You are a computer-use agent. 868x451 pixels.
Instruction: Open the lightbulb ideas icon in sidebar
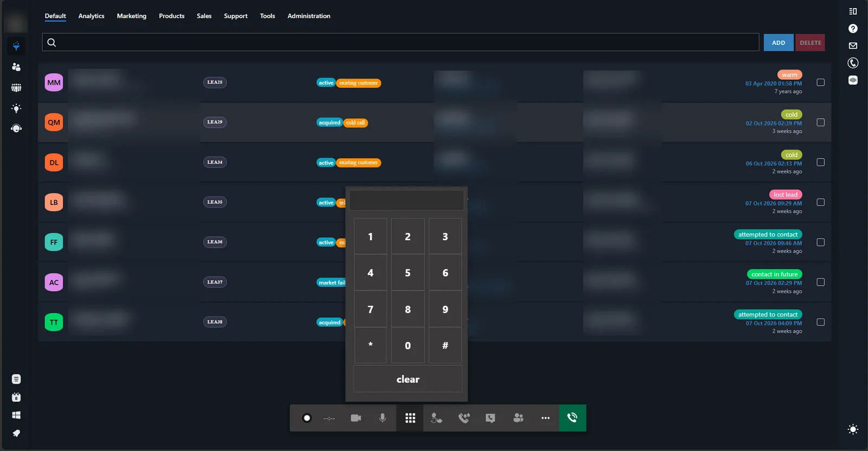click(x=16, y=108)
